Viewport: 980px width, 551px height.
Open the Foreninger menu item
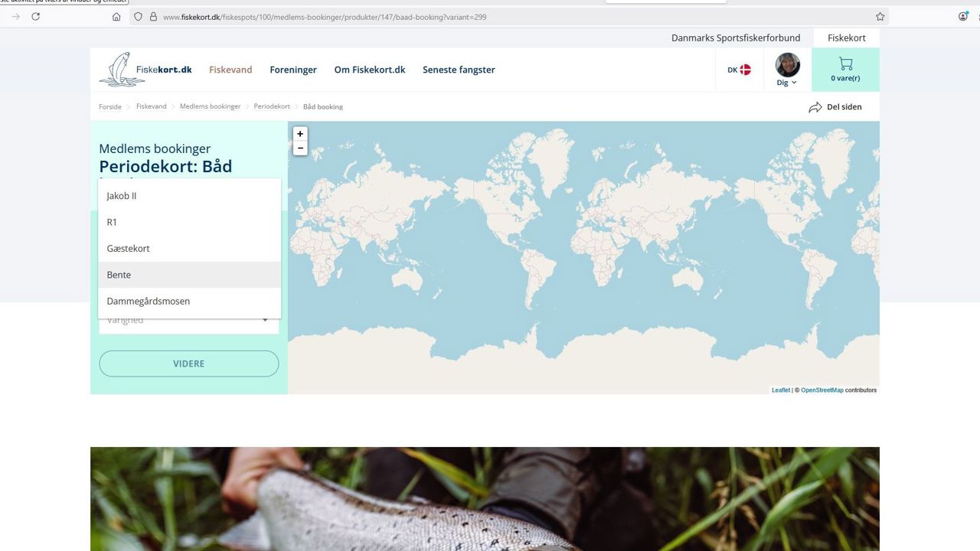293,70
